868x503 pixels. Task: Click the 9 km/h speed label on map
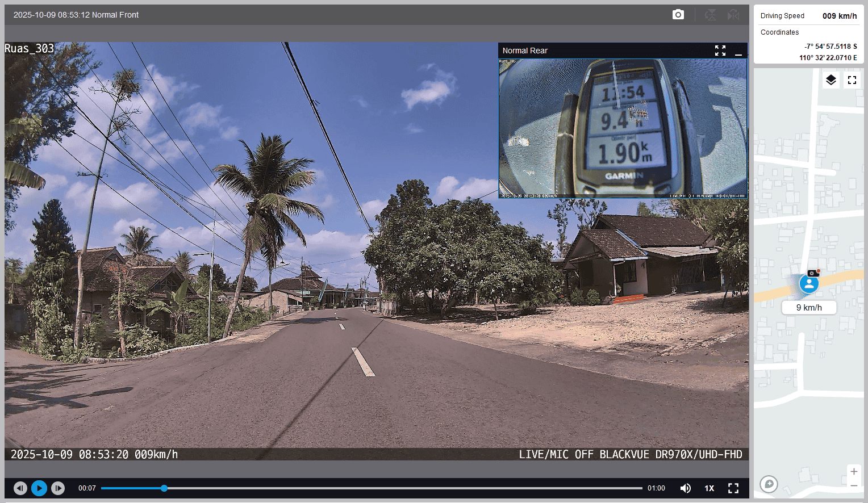[809, 308]
